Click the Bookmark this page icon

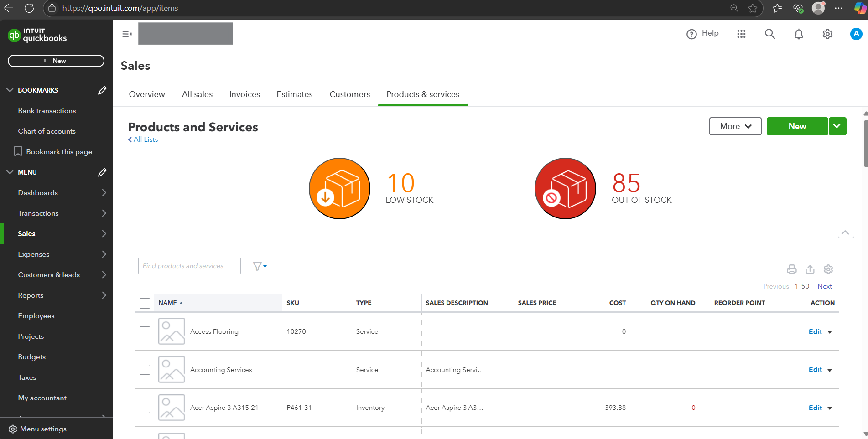pyautogui.click(x=18, y=151)
